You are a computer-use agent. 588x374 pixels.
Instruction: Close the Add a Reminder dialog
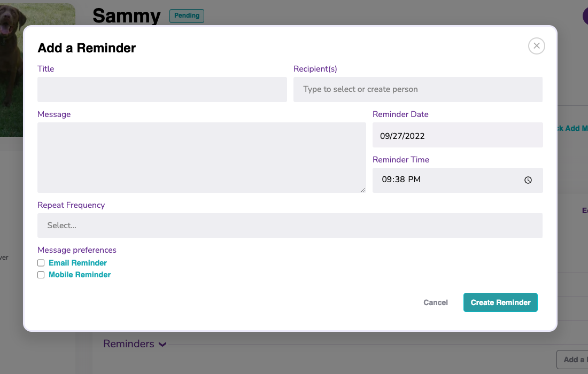536,46
